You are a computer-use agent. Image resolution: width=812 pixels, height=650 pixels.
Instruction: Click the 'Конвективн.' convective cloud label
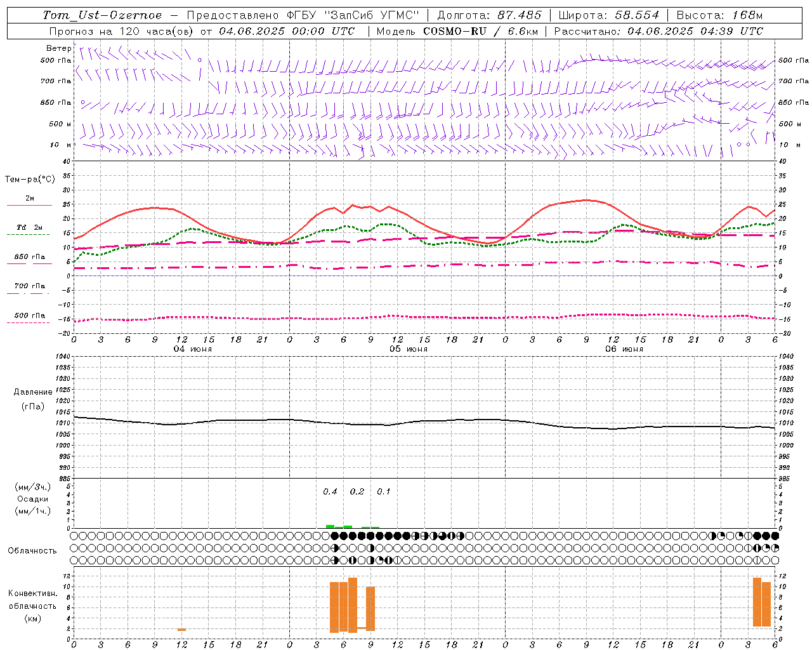click(33, 594)
